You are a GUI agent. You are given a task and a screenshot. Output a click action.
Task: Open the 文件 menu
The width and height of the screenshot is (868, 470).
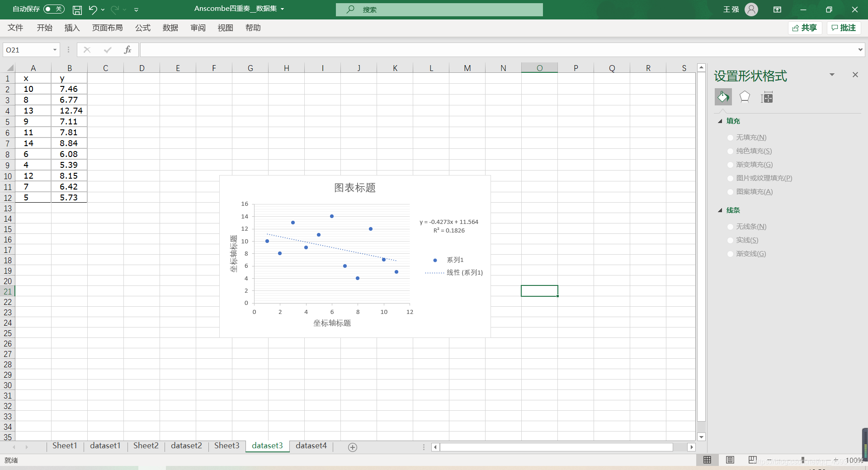point(15,28)
